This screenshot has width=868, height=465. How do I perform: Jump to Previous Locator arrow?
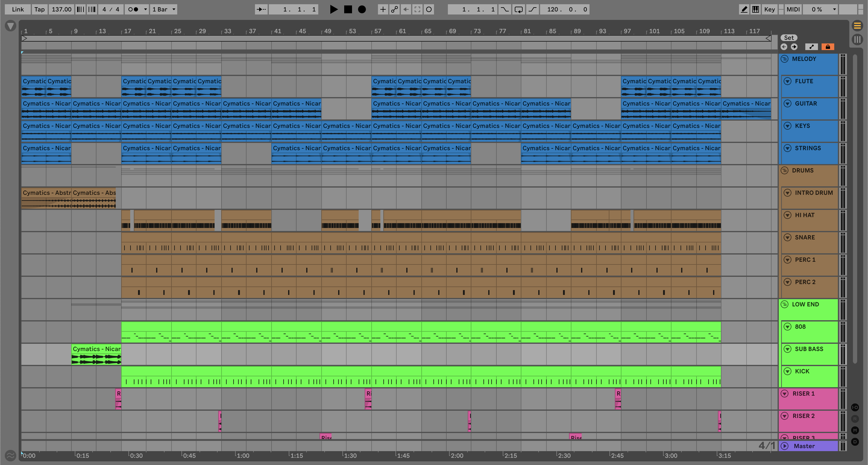pos(784,47)
